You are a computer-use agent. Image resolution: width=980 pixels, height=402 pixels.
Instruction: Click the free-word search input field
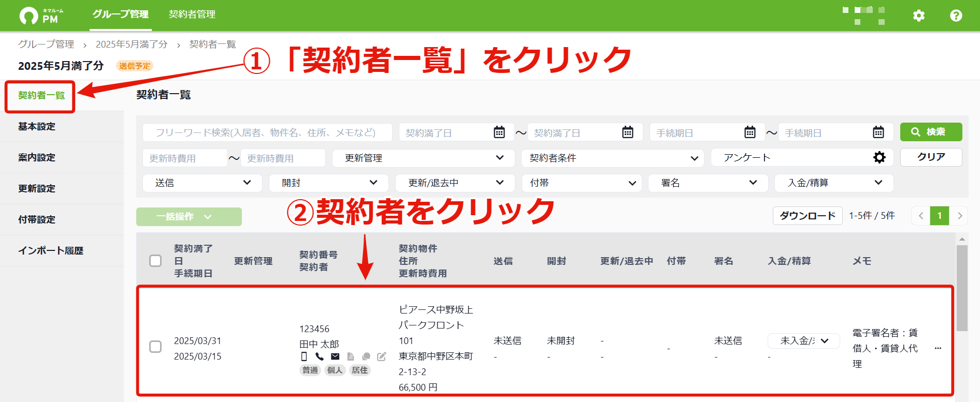click(x=267, y=132)
